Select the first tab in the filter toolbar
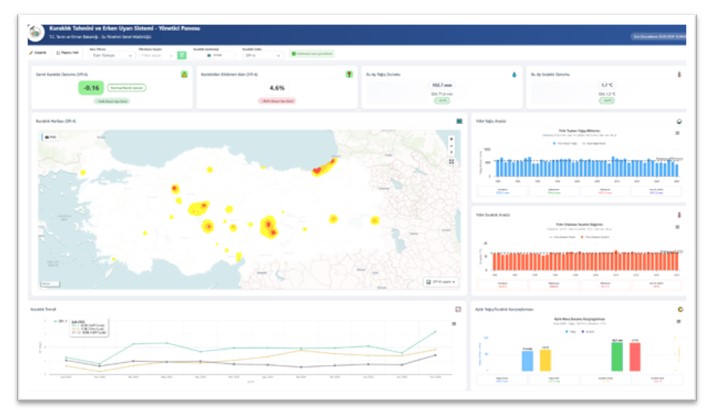 [38, 52]
